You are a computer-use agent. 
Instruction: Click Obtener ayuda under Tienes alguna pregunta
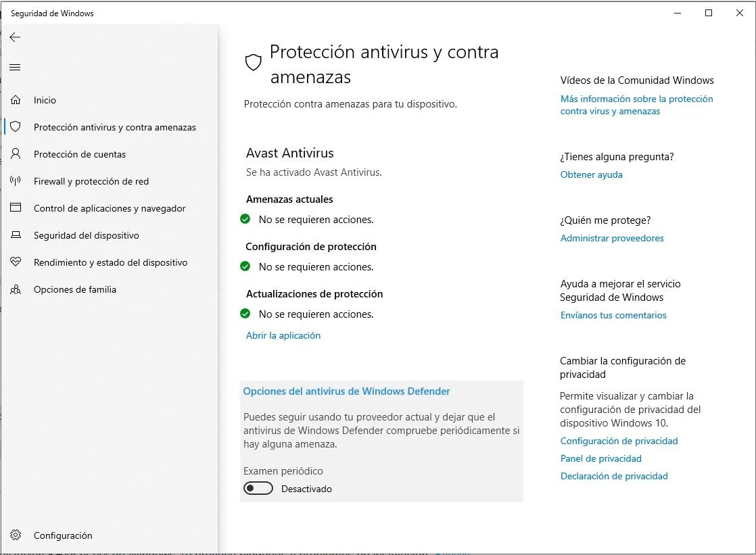[x=591, y=174]
